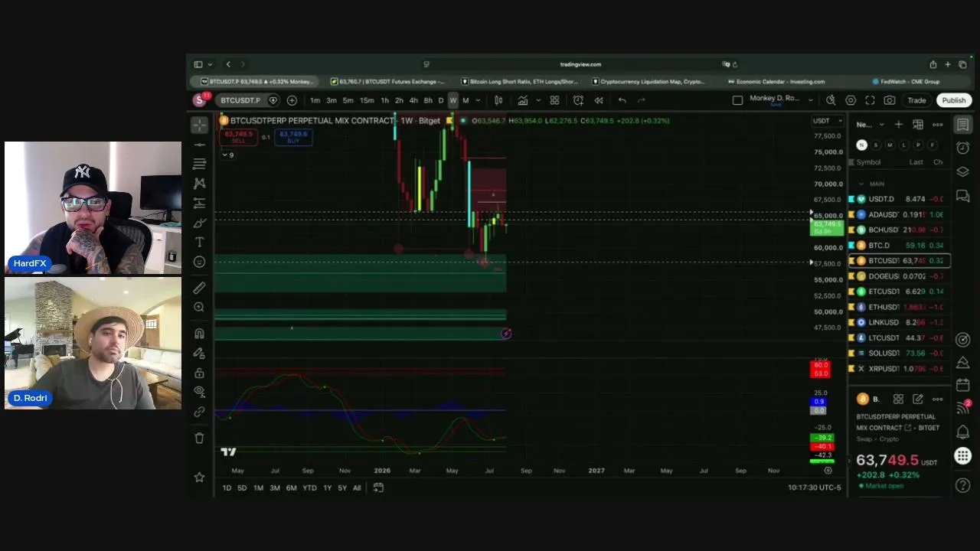Select the trend line drawing tool
Viewport: 980px width, 551px height.
(x=199, y=145)
